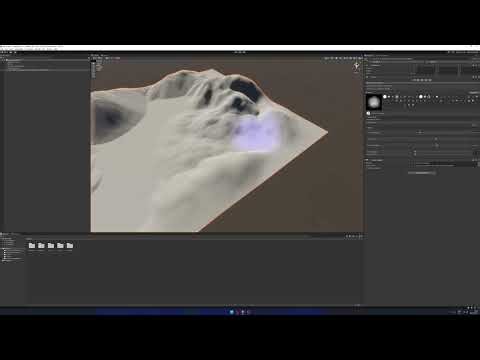Click the scene orientation gizmo in the viewport
This screenshot has width=480, height=360.
click(357, 67)
